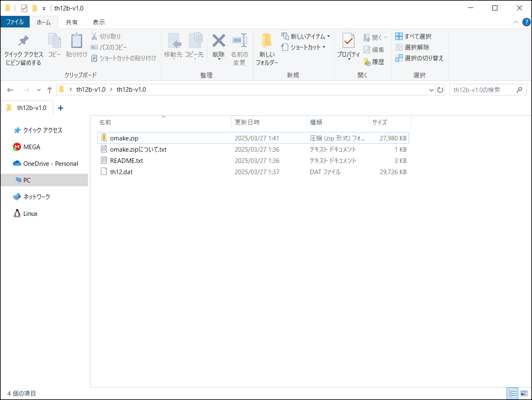The width and height of the screenshot is (532, 400).
Task: Switch to Home (ホーム) ribbon tab
Action: (x=44, y=22)
